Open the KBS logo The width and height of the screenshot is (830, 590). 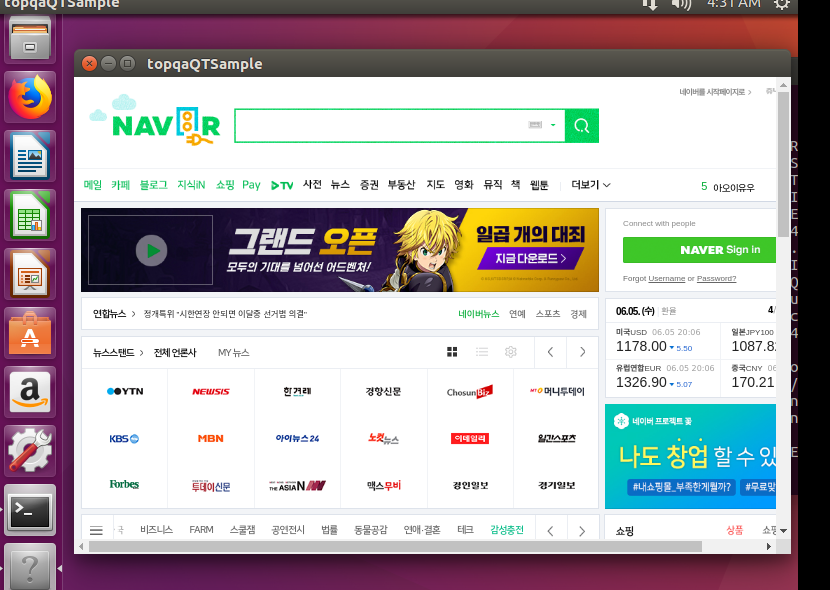click(x=124, y=439)
